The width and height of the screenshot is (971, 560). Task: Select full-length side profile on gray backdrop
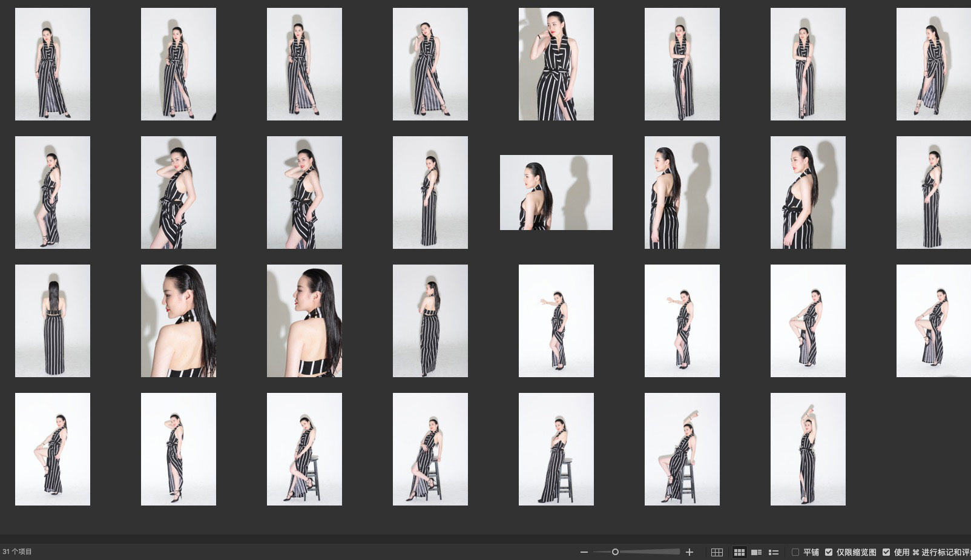(x=430, y=193)
